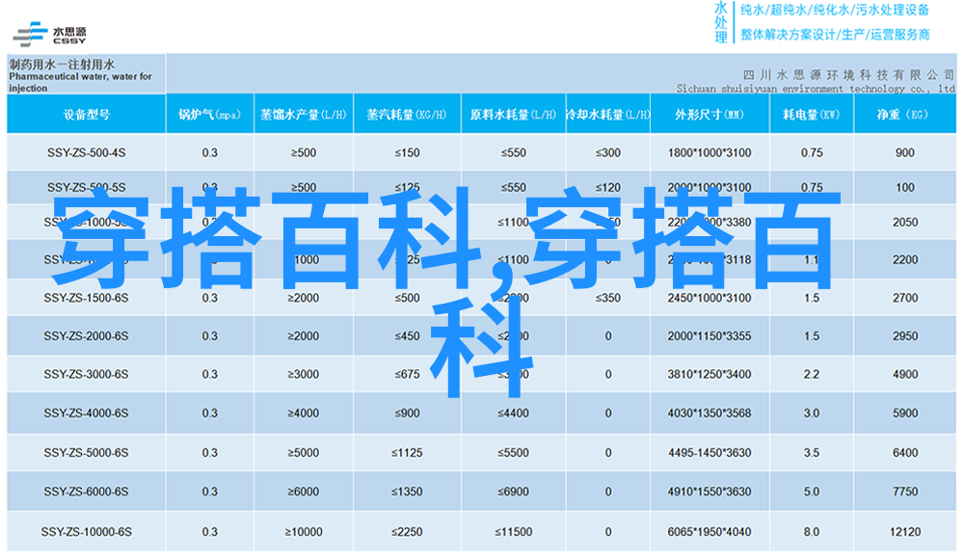
Task: Click distilled water output ≥5000
Action: tap(303, 452)
